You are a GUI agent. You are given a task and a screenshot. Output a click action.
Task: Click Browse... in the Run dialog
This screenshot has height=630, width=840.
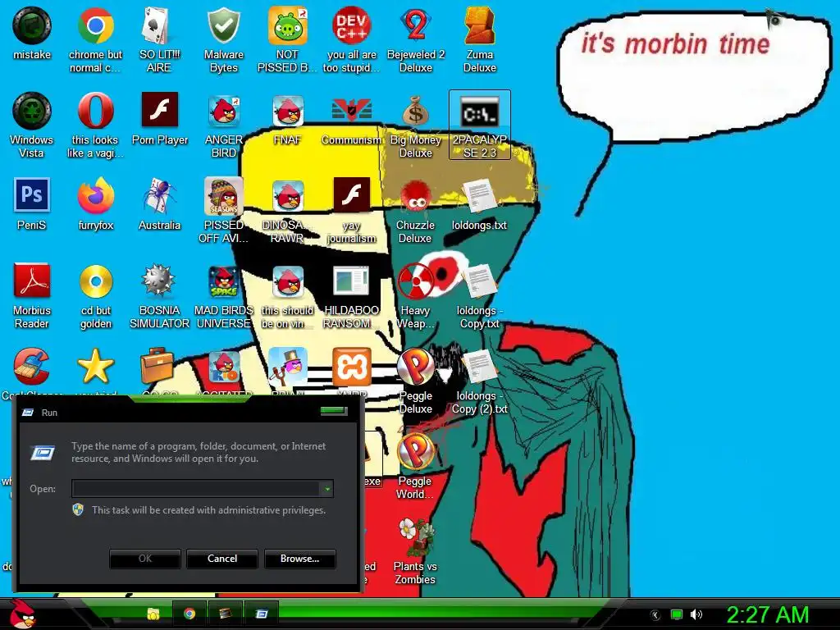click(300, 558)
